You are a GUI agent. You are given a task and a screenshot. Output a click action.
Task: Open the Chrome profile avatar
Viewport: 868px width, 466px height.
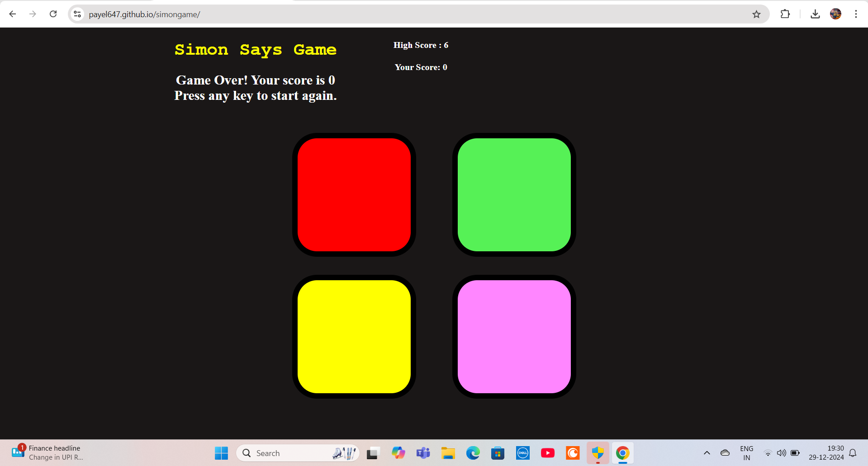(835, 14)
